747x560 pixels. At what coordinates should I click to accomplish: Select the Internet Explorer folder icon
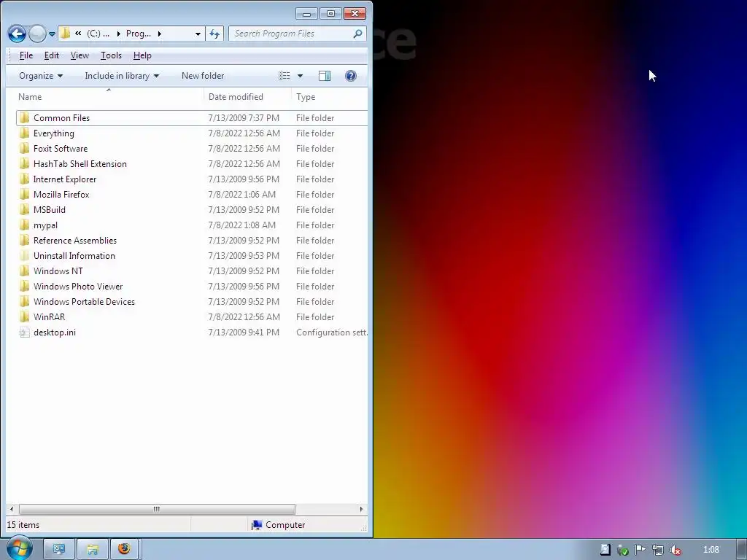(24, 179)
